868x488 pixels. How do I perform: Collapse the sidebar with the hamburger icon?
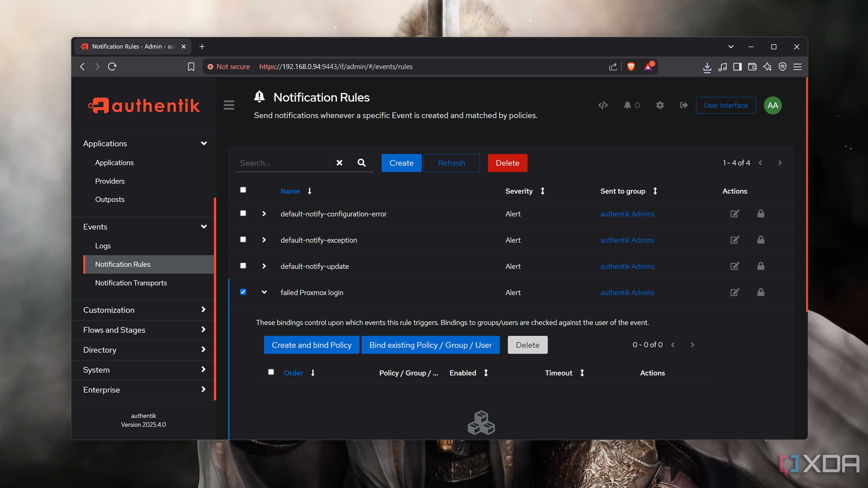(229, 105)
